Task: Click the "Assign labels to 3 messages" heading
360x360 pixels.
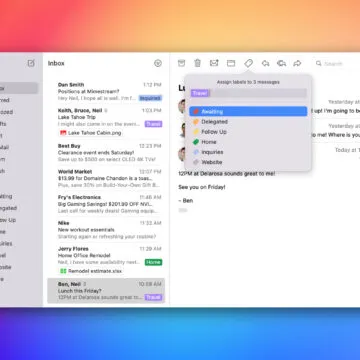Action: (248, 82)
